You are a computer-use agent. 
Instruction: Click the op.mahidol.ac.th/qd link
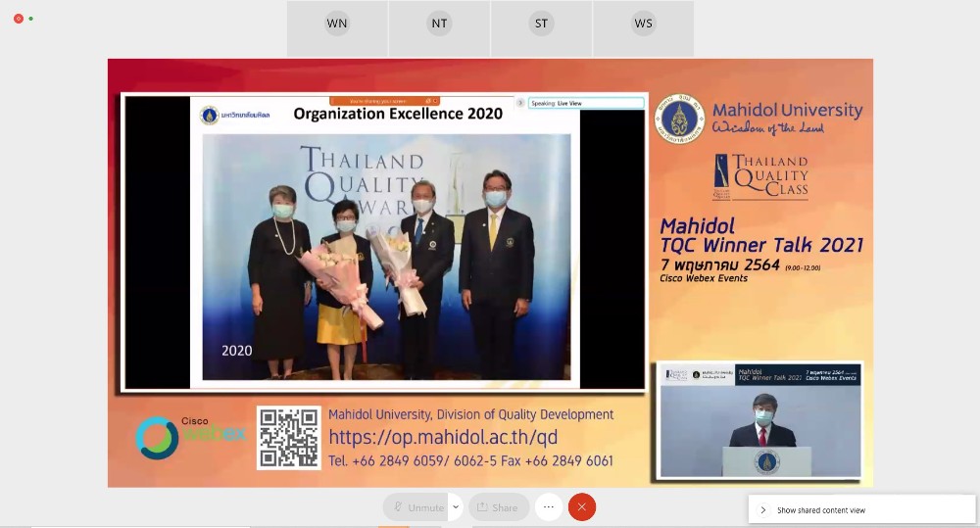coord(442,438)
